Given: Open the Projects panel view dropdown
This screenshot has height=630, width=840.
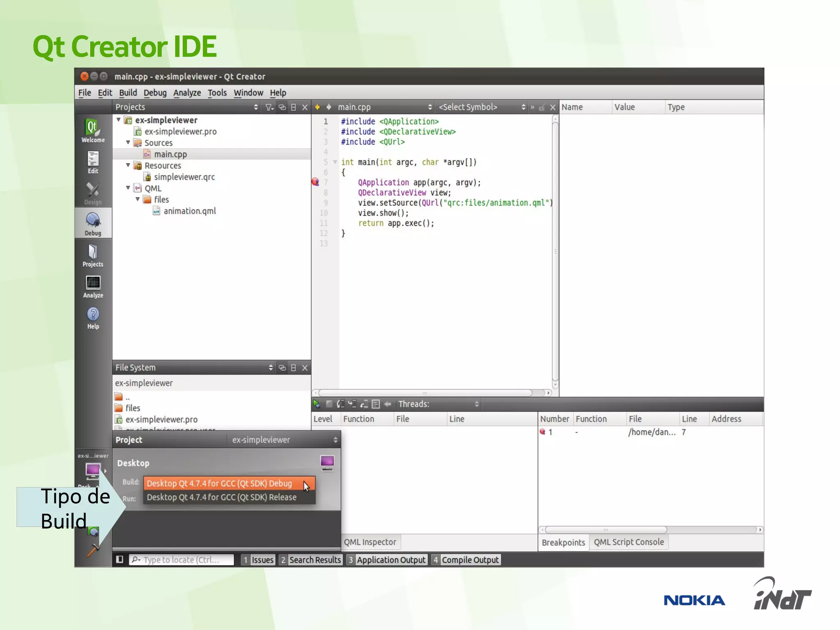Looking at the screenshot, I should click(256, 107).
